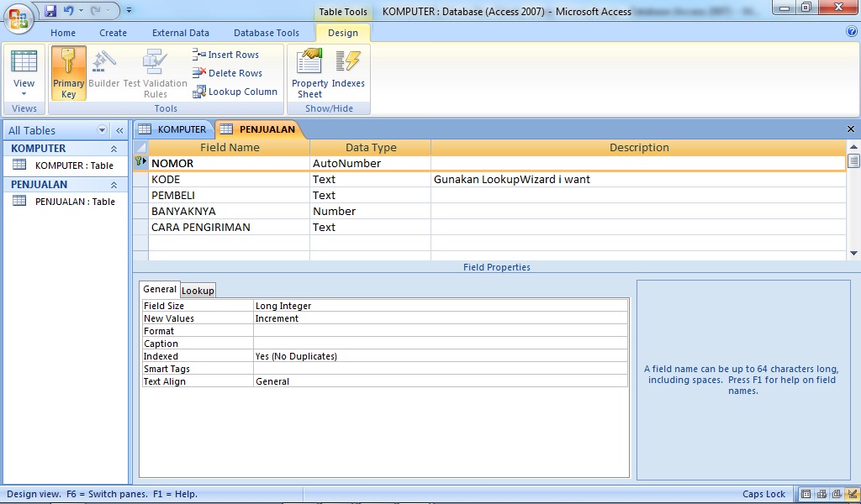The width and height of the screenshot is (861, 504).
Task: Open the Property Sheet
Action: [x=308, y=72]
